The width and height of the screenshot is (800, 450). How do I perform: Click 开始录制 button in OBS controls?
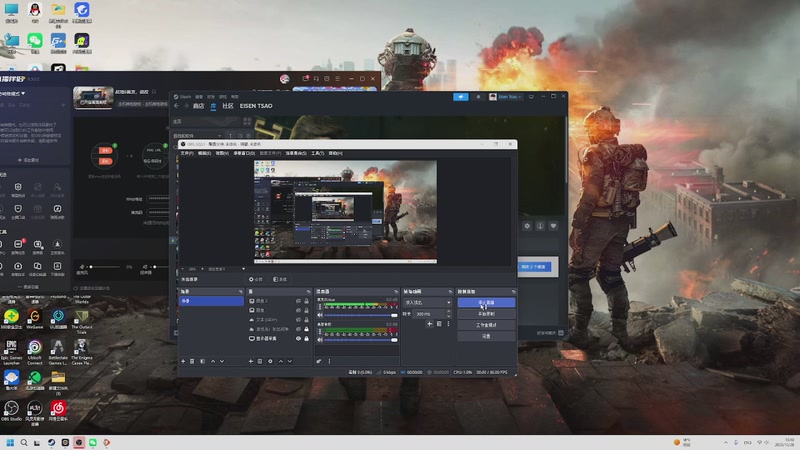point(486,314)
